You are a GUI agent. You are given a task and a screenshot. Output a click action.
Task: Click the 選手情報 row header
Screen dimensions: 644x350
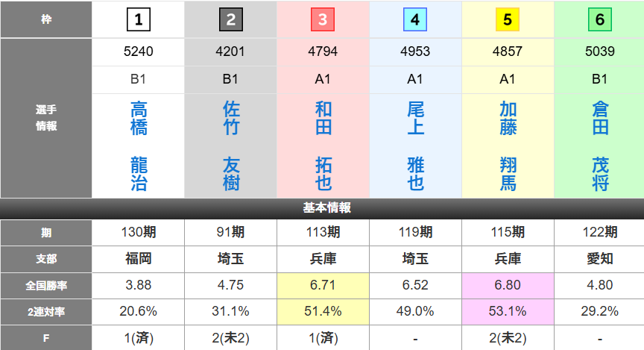(x=46, y=119)
